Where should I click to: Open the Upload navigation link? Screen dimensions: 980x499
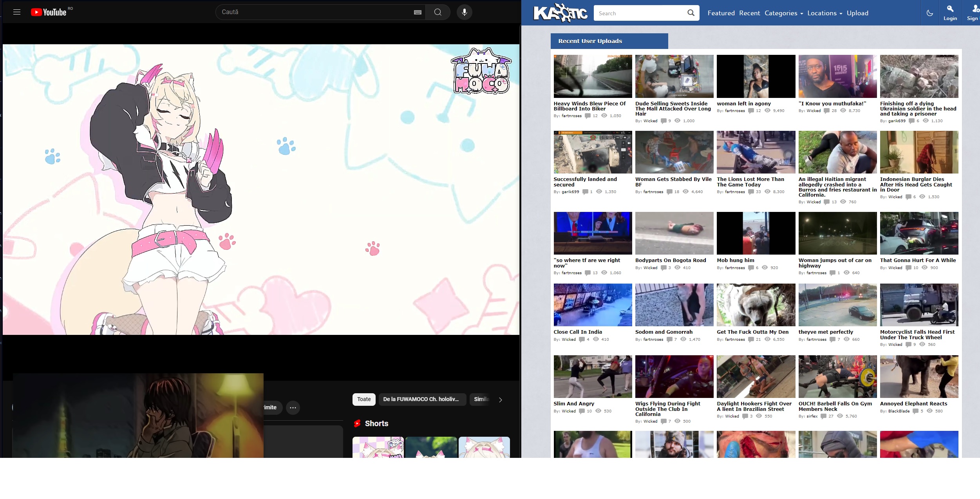click(857, 13)
